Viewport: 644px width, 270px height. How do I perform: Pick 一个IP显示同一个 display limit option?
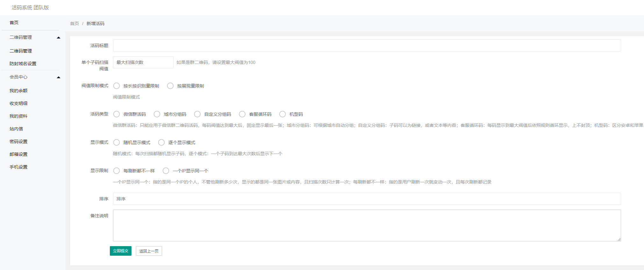coord(166,171)
